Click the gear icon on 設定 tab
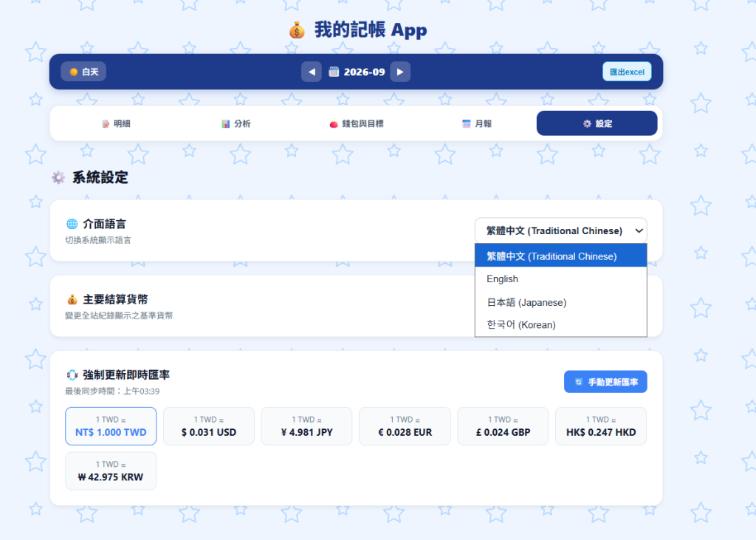The width and height of the screenshot is (756, 540). pos(587,124)
